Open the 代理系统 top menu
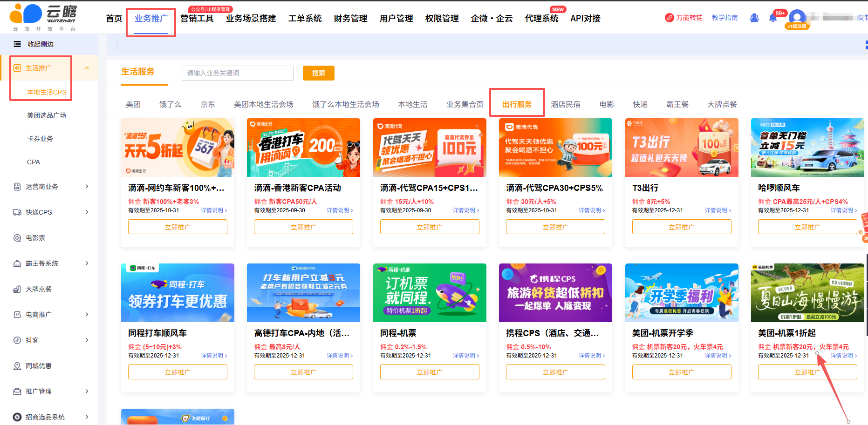Screen dimensions: 868x425 542,19
